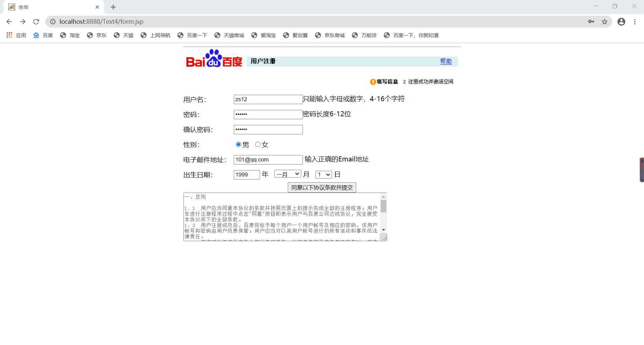Click the Baidu logo on the page

214,61
